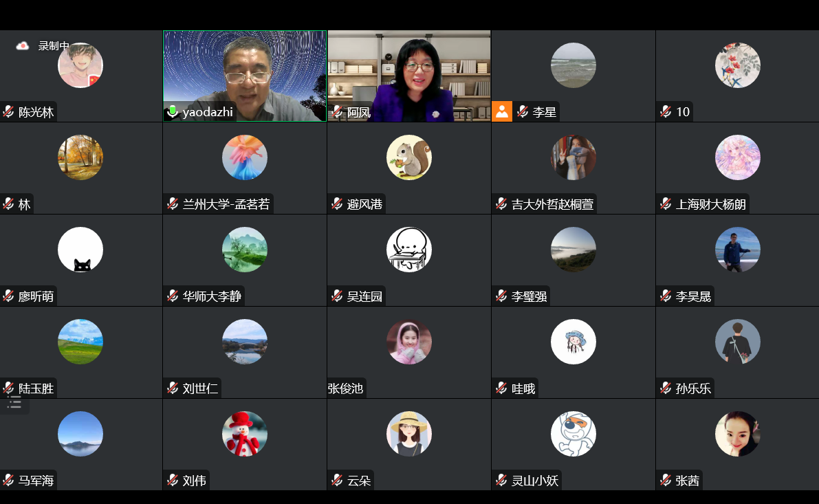This screenshot has width=819, height=504.
Task: Click the black cat avatar of 廖昕萌
Action: point(80,250)
